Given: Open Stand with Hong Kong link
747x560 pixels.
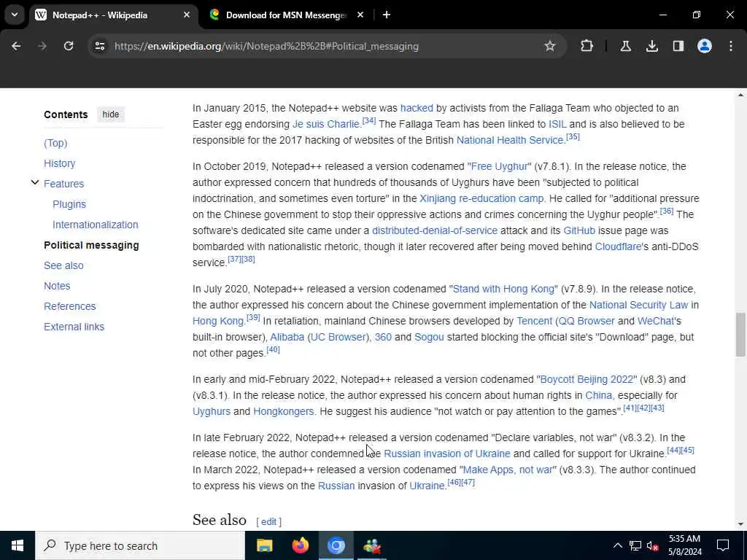Looking at the screenshot, I should click(503, 289).
